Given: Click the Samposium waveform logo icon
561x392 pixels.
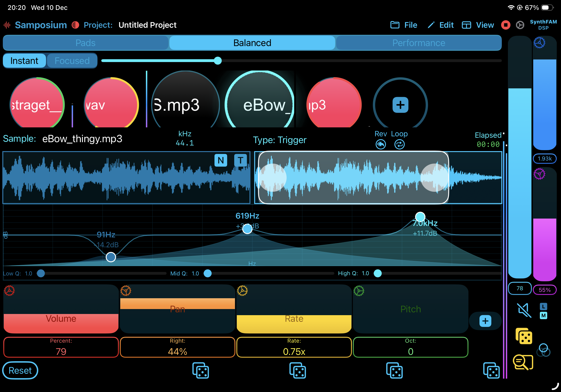Looking at the screenshot, I should click(7, 25).
